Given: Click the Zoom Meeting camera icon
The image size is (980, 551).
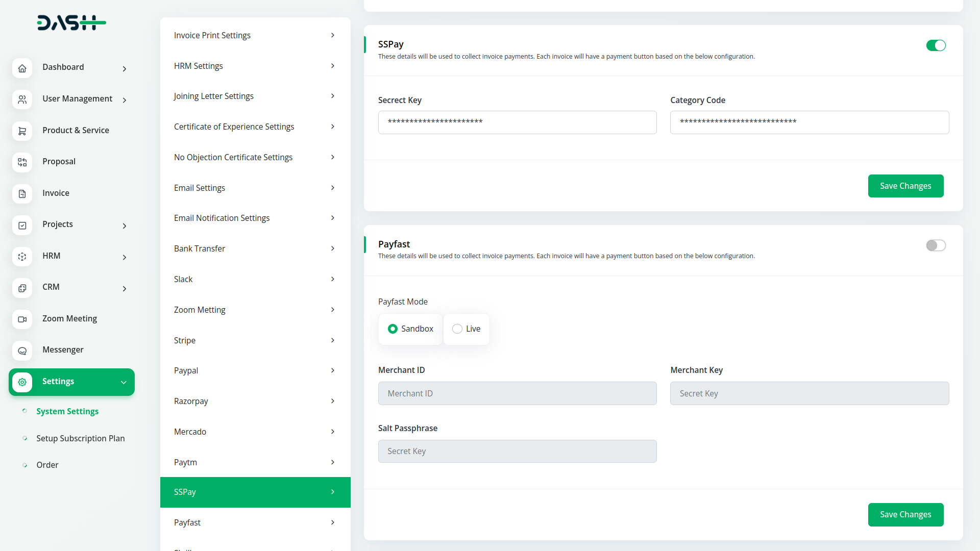Looking at the screenshot, I should coord(22,319).
